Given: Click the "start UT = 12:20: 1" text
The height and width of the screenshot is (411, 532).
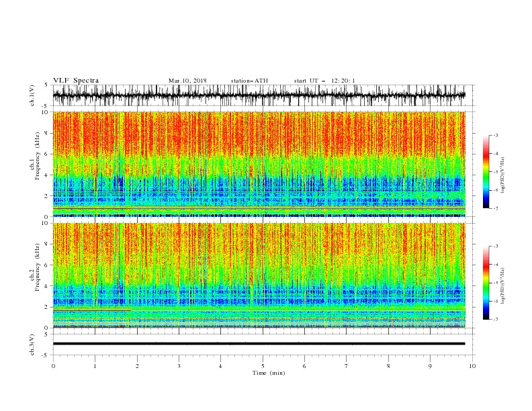Looking at the screenshot, I should pos(324,81).
